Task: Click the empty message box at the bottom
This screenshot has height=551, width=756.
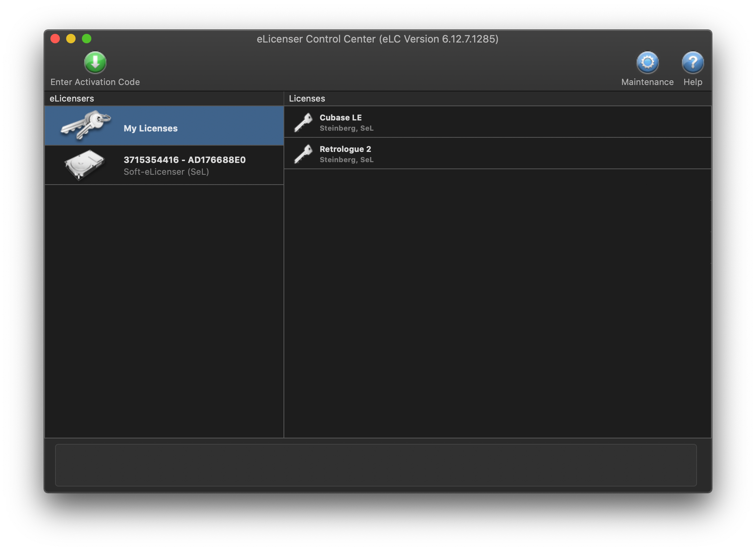Action: [376, 465]
